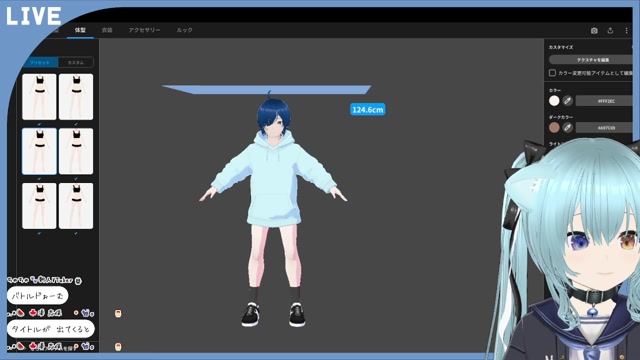Select the first body preset thumbnail

pos(39,97)
